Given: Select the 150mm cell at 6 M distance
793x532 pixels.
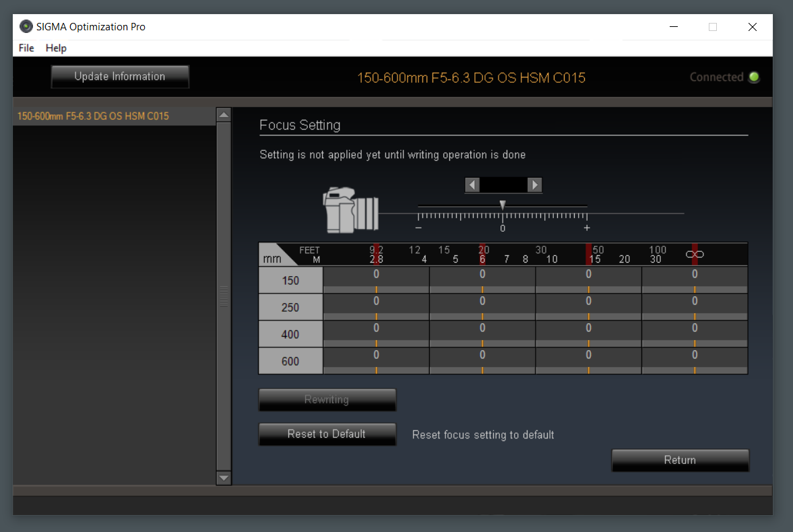Looking at the screenshot, I should pos(482,280).
